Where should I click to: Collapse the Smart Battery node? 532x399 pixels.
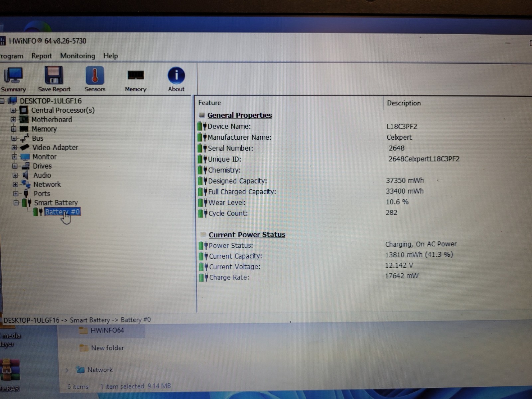pos(16,203)
